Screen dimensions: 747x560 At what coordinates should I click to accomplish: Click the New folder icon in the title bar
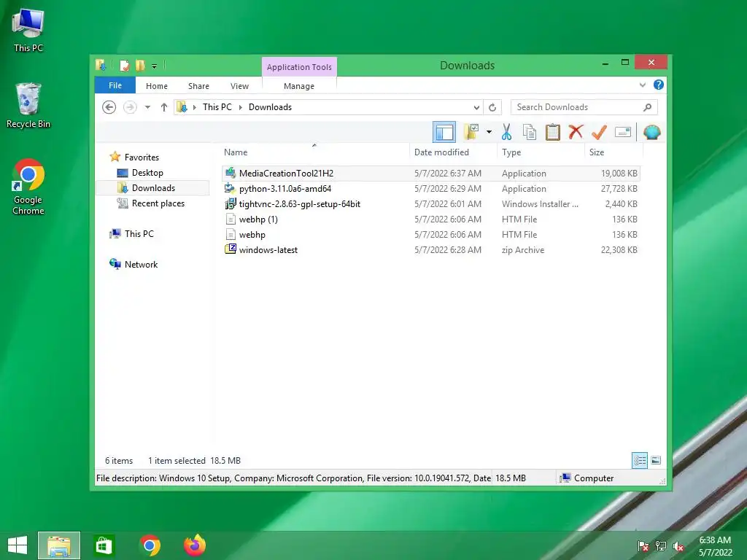coord(140,65)
